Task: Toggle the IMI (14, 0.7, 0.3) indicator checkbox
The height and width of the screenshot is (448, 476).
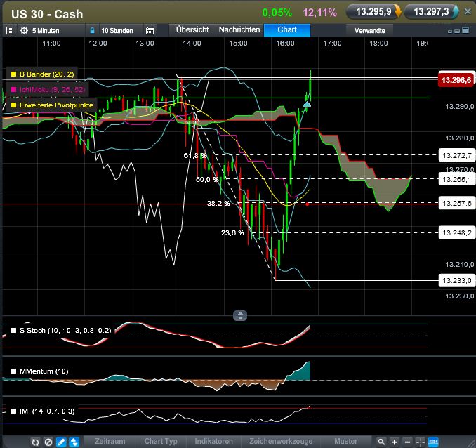Action: (13, 411)
